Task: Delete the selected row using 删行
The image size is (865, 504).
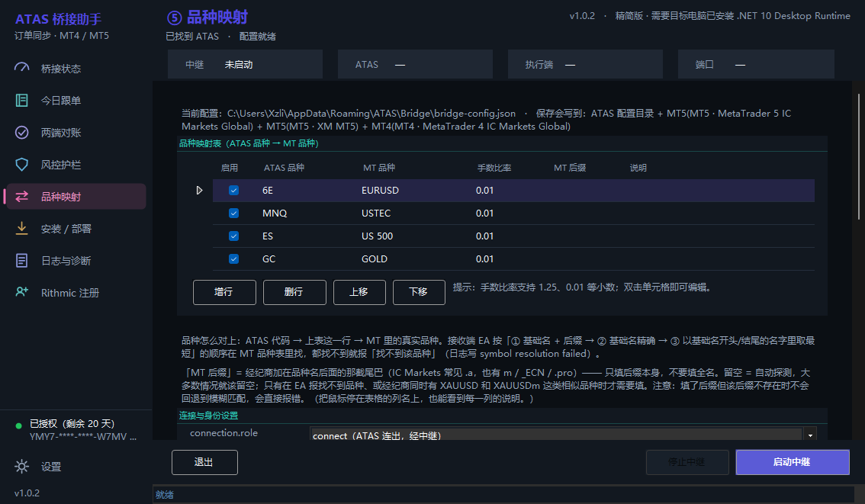Action: 294,292
